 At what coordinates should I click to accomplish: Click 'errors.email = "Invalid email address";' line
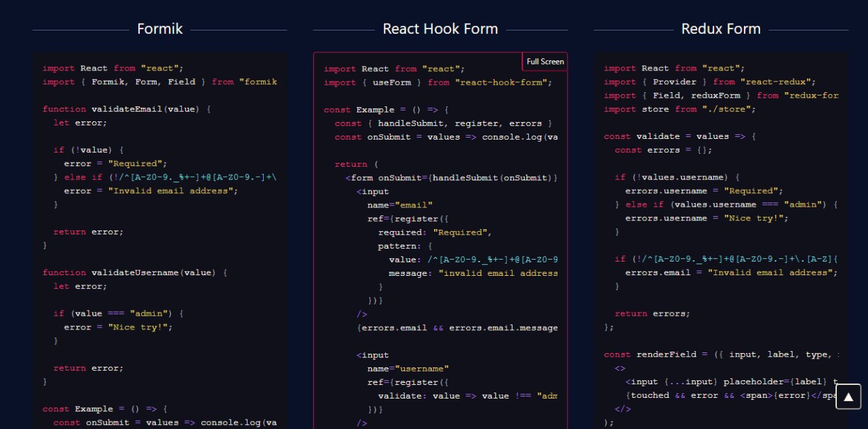tap(732, 272)
